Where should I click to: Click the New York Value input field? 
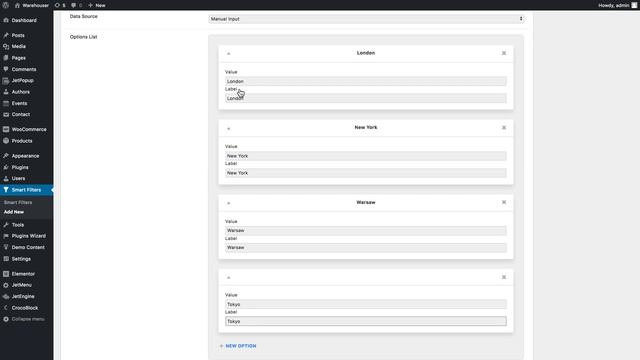(366, 156)
